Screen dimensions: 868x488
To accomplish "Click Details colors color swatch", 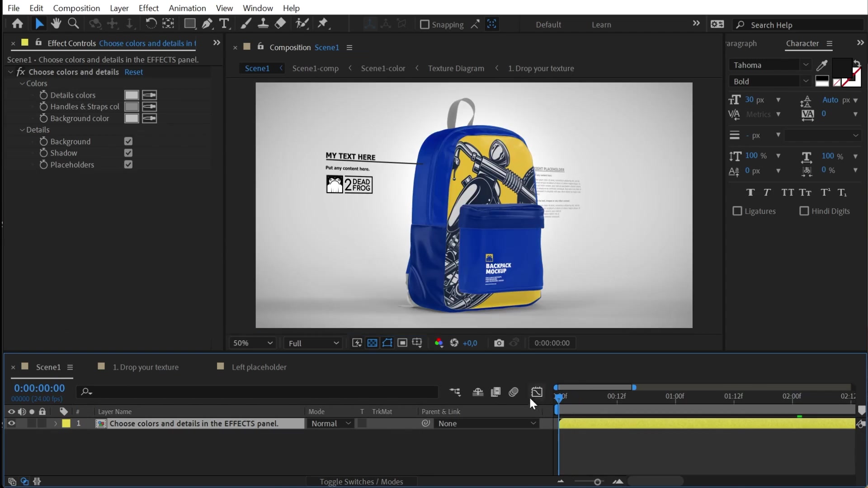I will click(x=132, y=95).
